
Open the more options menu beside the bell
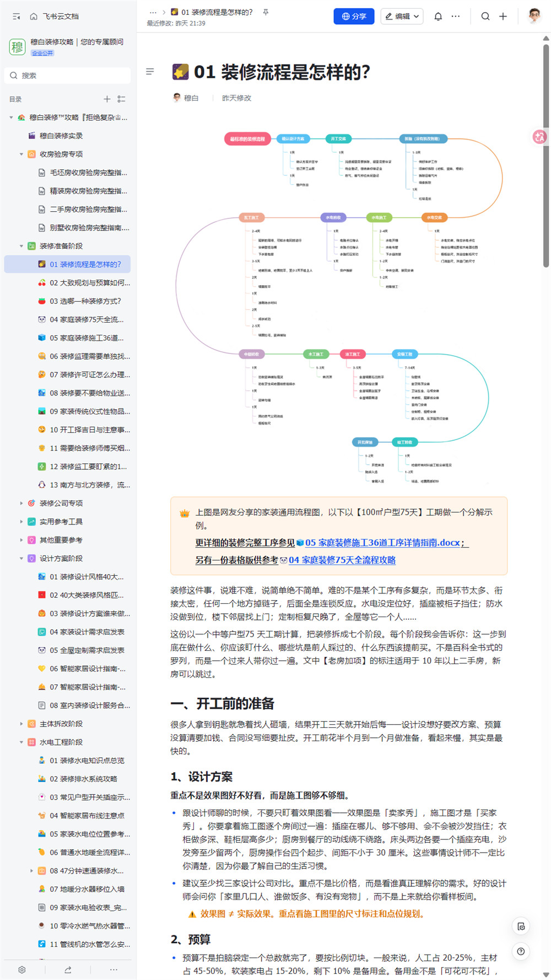(x=456, y=17)
